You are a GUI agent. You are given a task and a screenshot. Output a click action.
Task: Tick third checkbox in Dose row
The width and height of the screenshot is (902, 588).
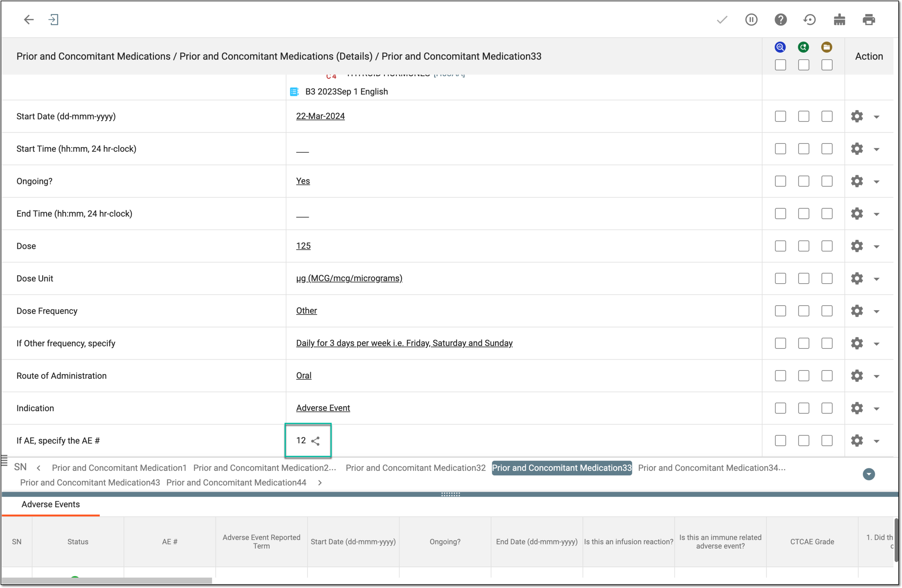point(827,246)
